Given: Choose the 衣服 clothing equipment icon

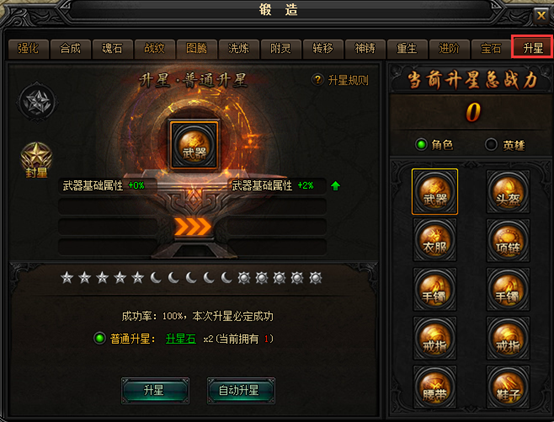Looking at the screenshot, I should 435,240.
